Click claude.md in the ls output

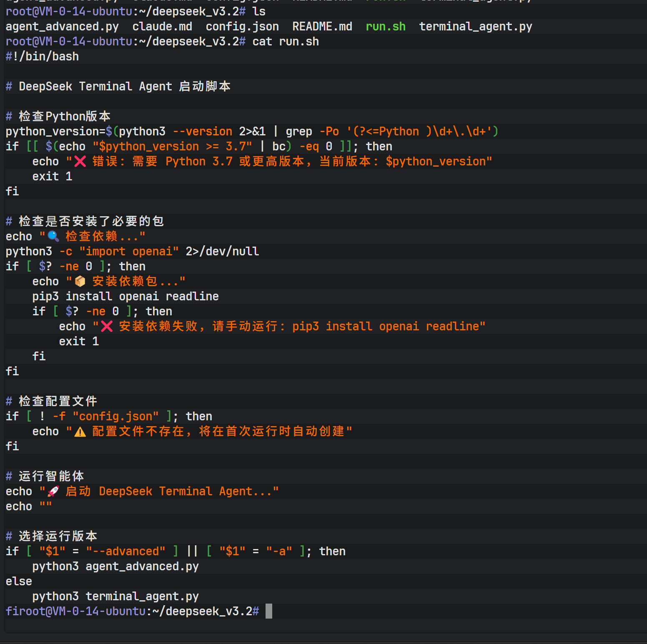[162, 27]
